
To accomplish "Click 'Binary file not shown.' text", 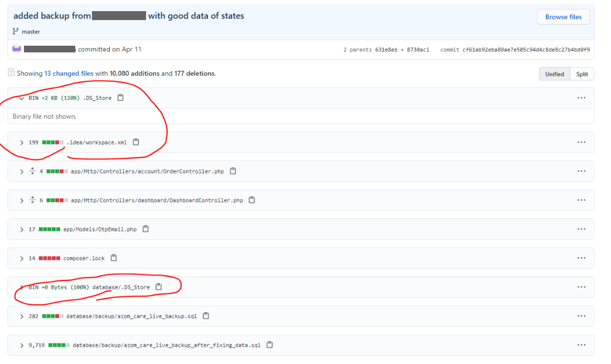I will 45,116.
